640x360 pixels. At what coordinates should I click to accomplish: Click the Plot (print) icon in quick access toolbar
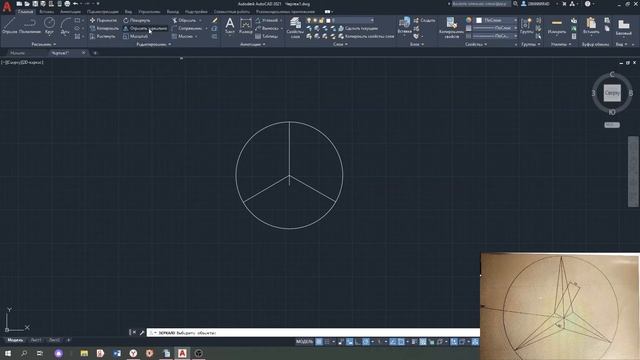(x=67, y=4)
